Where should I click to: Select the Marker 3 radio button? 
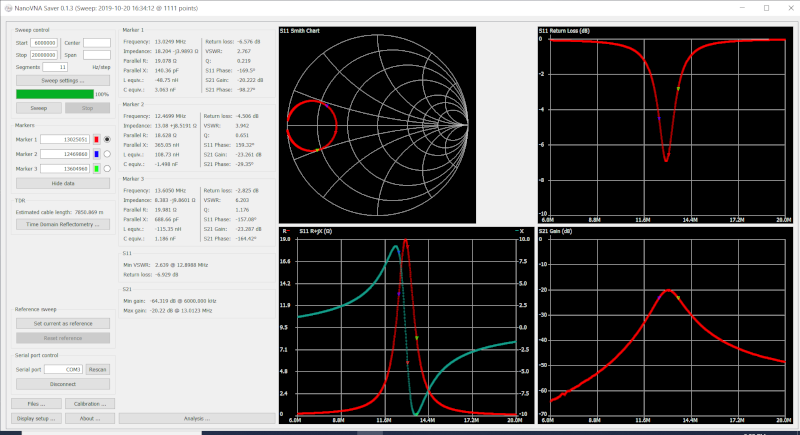pos(106,169)
